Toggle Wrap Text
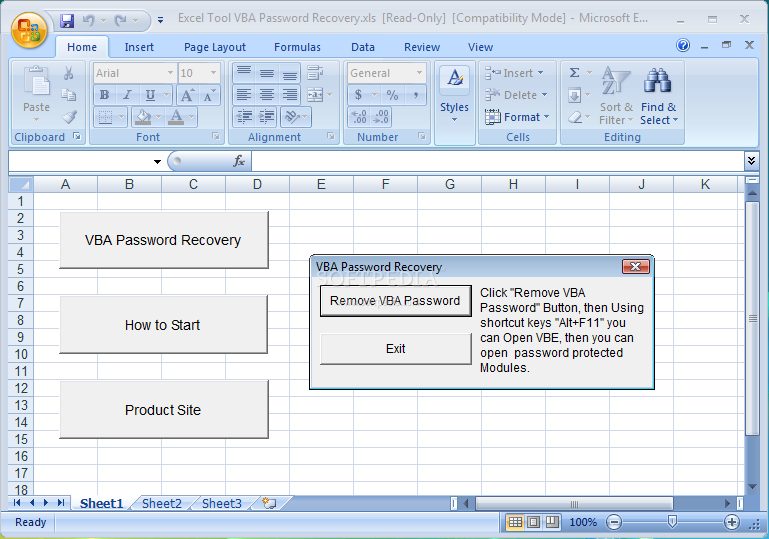Screen dimensions: 769x539 pos(315,73)
